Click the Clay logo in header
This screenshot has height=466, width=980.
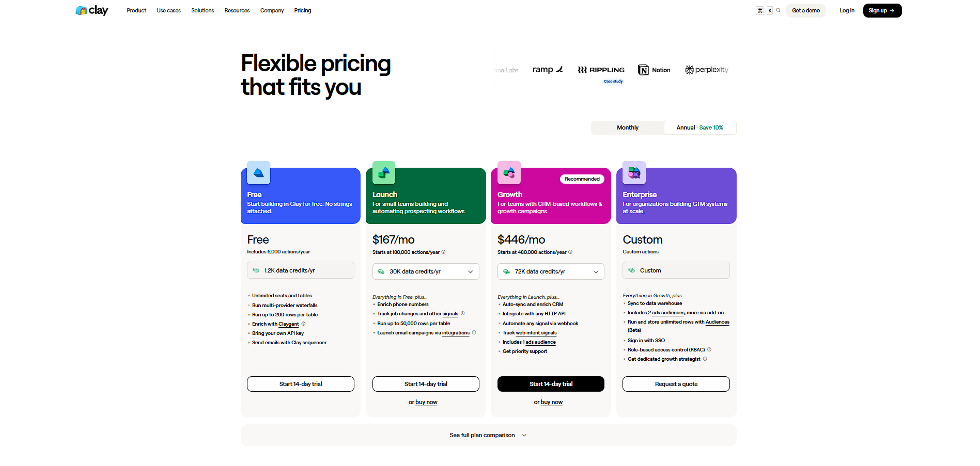92,10
